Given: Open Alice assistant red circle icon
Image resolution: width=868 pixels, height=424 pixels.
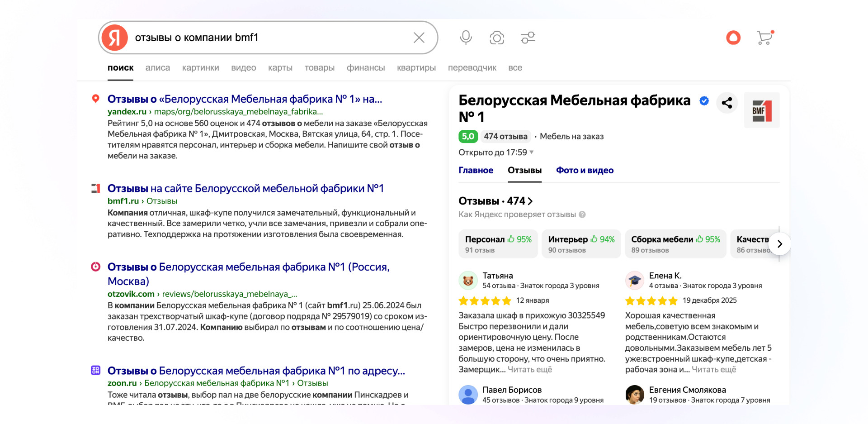Looking at the screenshot, I should click(733, 38).
